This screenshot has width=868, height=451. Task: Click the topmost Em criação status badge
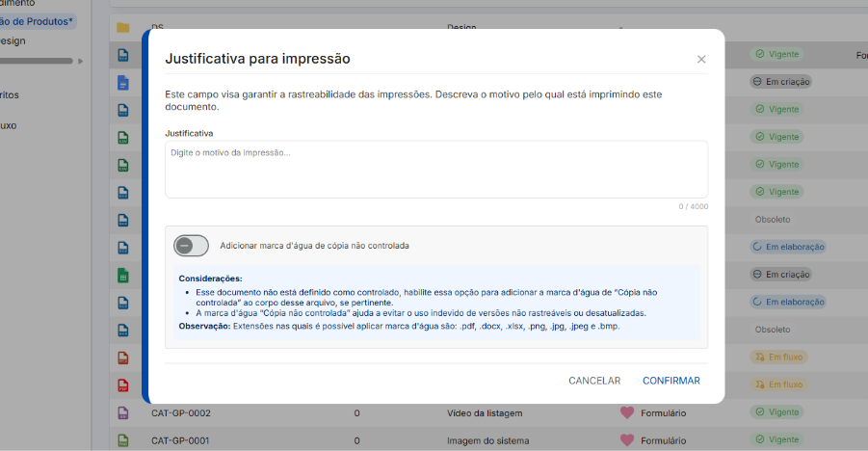[x=780, y=82]
